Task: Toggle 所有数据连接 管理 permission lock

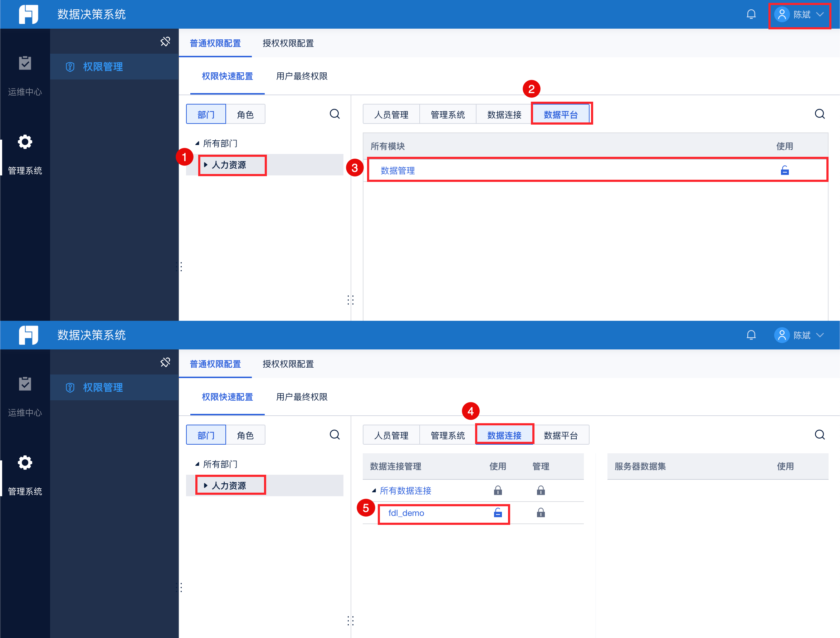Action: (x=541, y=490)
